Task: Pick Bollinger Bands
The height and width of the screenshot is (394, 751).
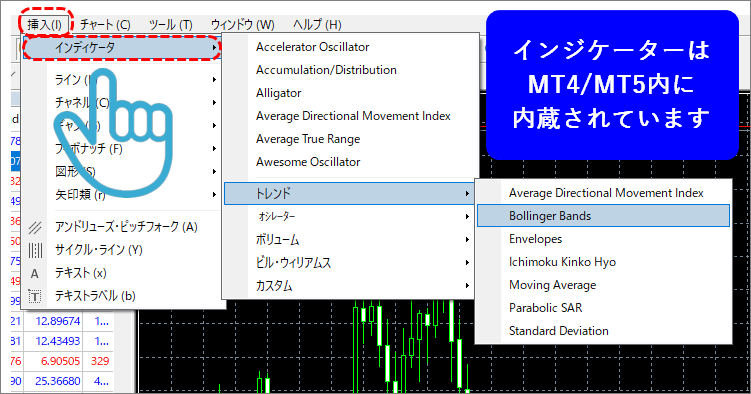Action: point(603,216)
